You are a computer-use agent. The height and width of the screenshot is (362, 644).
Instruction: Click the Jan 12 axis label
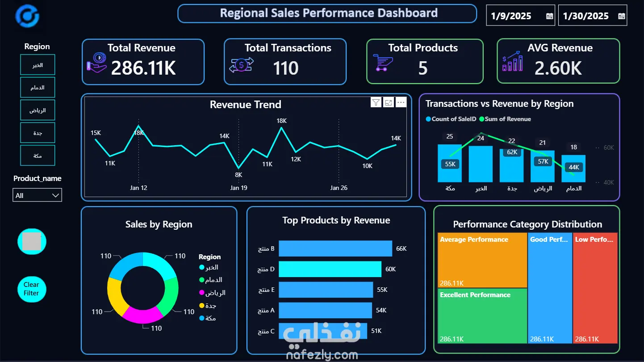138,188
